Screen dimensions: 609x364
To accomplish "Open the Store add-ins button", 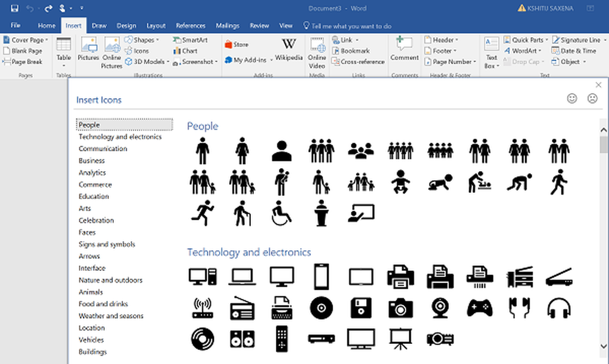I will (x=236, y=44).
